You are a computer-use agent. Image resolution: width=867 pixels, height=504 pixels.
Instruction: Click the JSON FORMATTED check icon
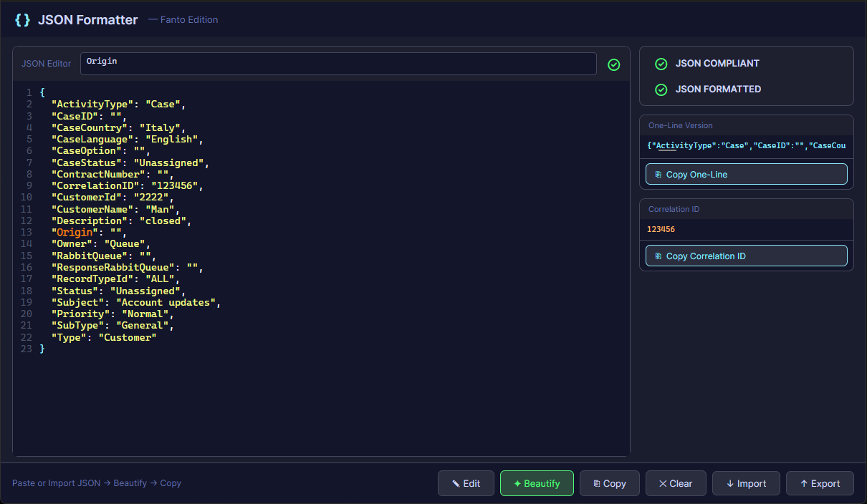coord(661,89)
